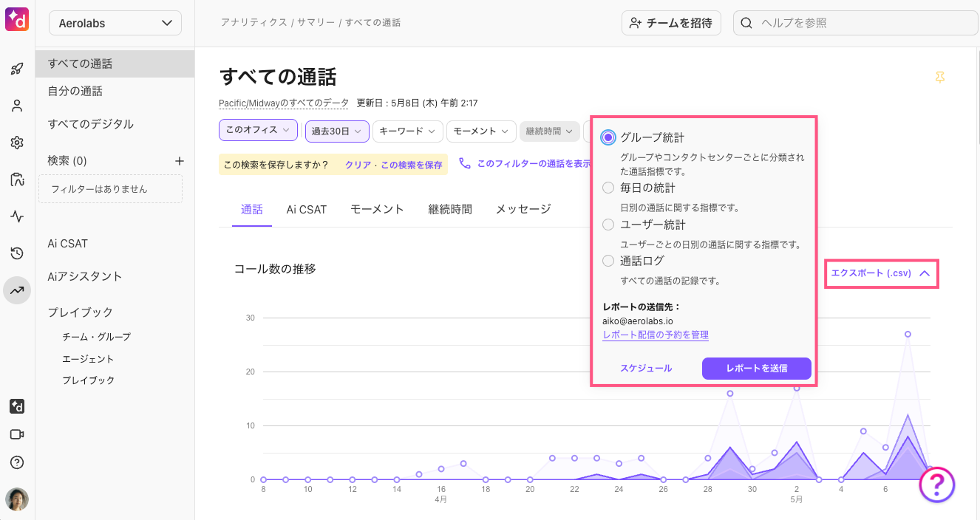Image resolution: width=980 pixels, height=520 pixels.
Task: Click the search magnifier icon
Action: coord(746,23)
